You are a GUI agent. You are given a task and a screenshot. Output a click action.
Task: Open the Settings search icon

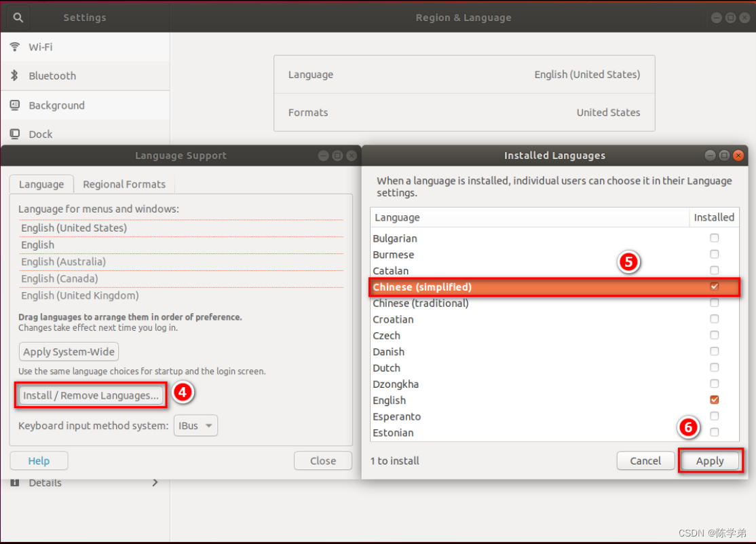point(18,18)
